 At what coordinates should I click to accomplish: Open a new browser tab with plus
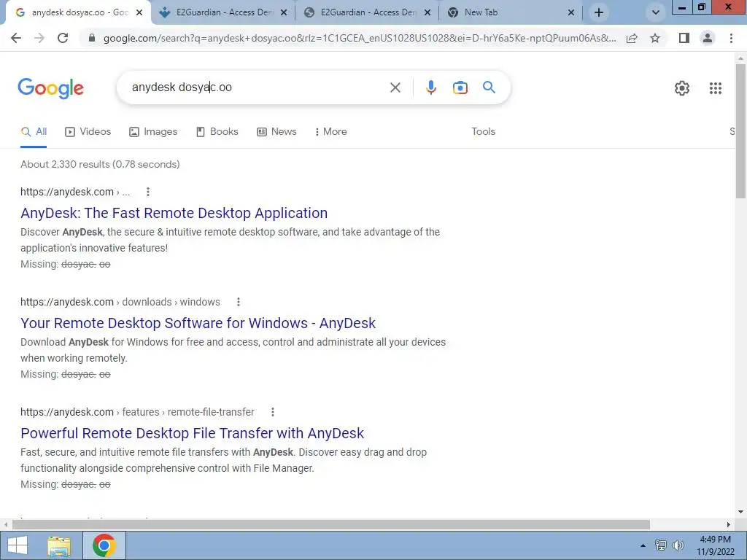pos(599,12)
